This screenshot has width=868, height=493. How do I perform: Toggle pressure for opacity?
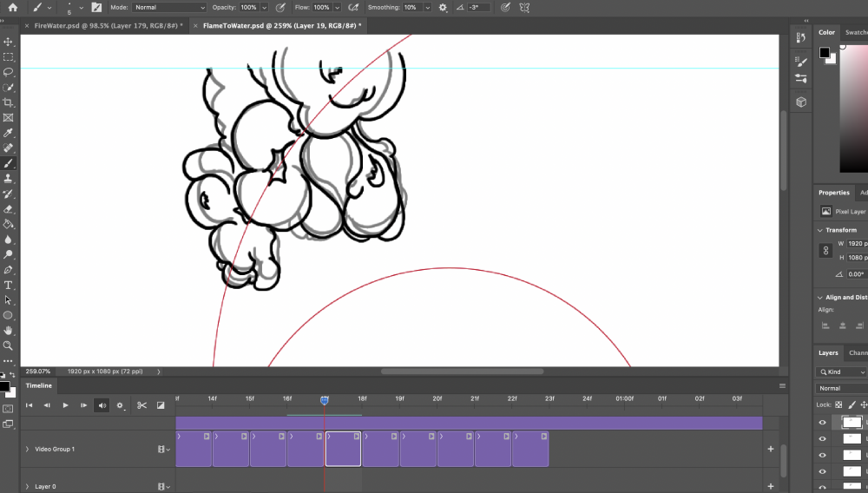pyautogui.click(x=280, y=7)
